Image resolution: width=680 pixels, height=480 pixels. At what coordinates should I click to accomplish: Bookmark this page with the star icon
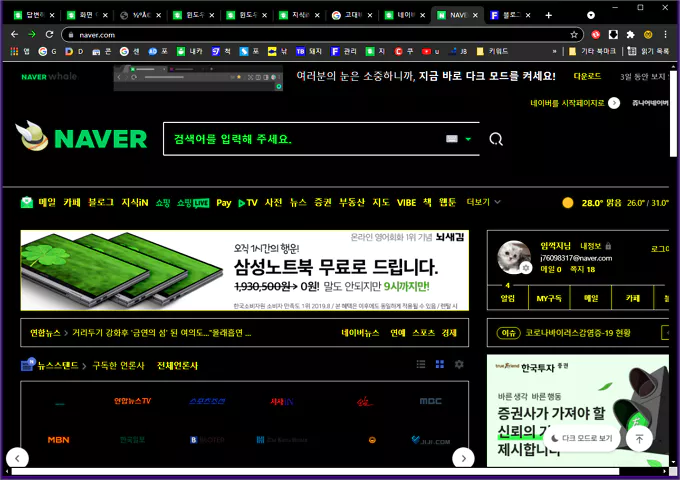tap(574, 35)
